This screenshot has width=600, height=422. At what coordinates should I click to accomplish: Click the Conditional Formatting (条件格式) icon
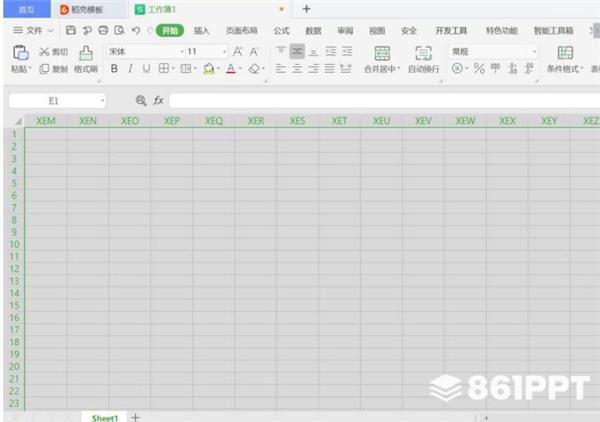click(565, 53)
